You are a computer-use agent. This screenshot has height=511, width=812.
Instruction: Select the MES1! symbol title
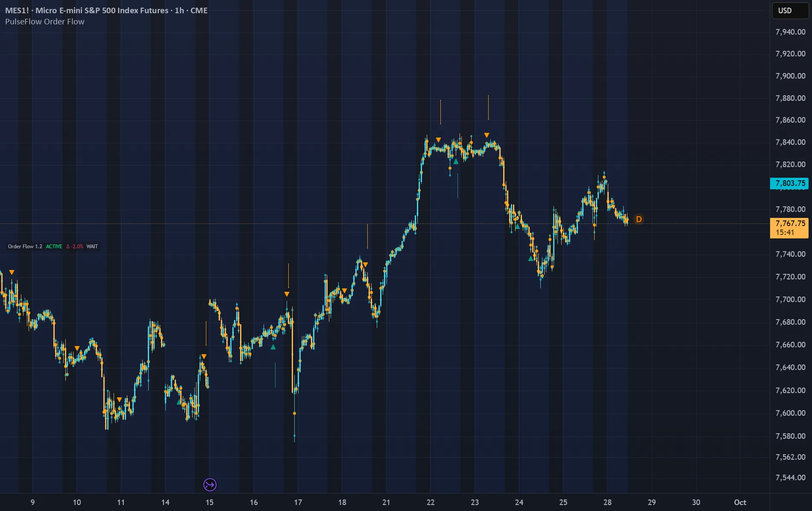click(106, 10)
